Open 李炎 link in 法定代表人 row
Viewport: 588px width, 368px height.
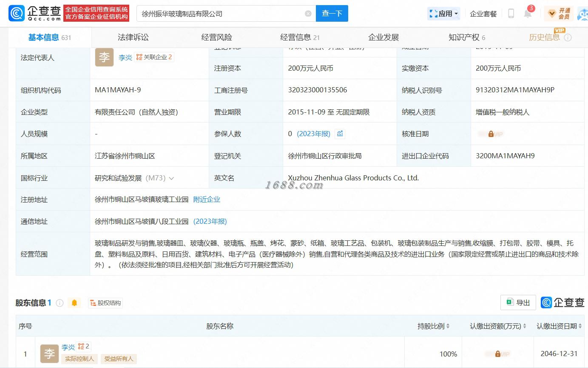(x=125, y=57)
